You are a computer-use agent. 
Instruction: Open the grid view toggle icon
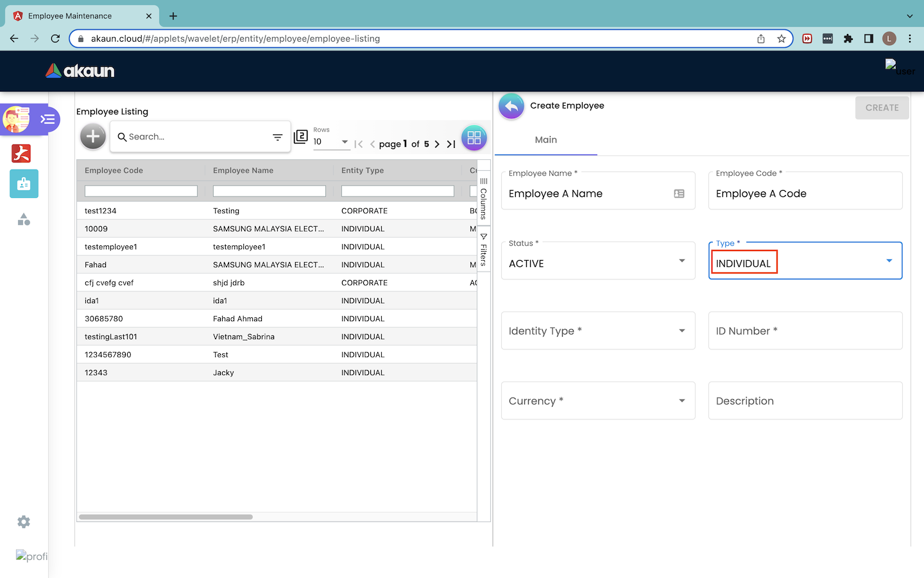pyautogui.click(x=474, y=137)
